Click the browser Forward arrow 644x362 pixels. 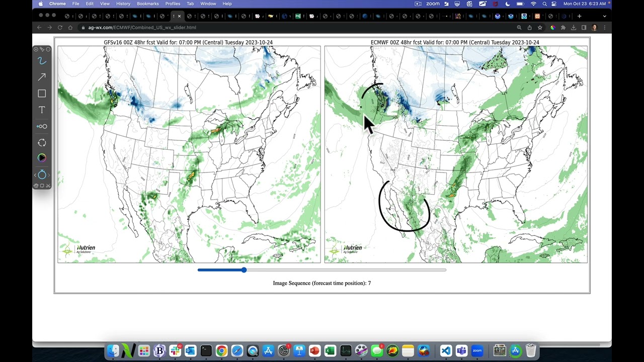click(49, 28)
